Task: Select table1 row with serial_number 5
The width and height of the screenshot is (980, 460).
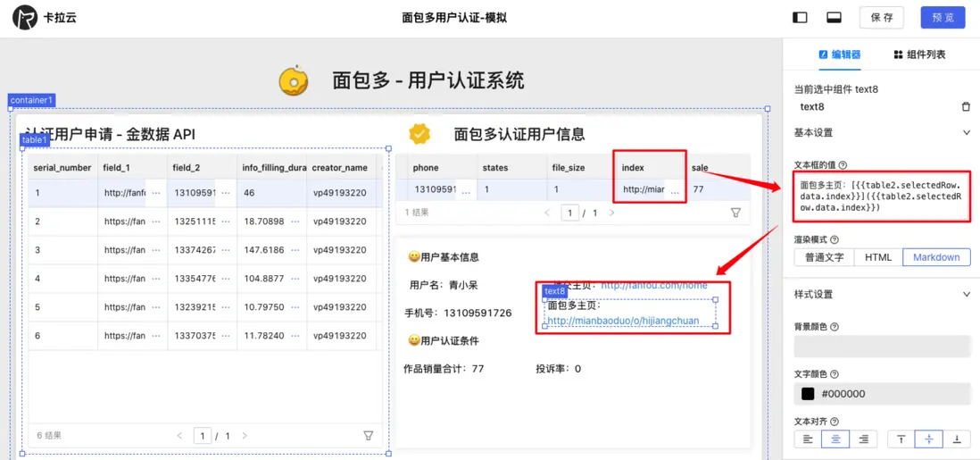Action: pyautogui.click(x=205, y=307)
